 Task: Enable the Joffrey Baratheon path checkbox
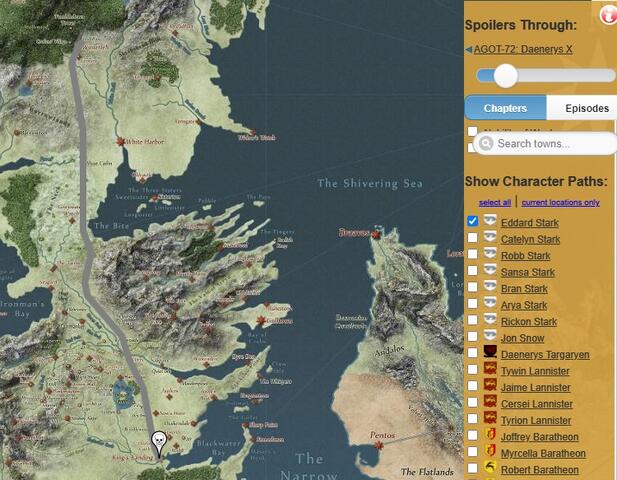473,436
